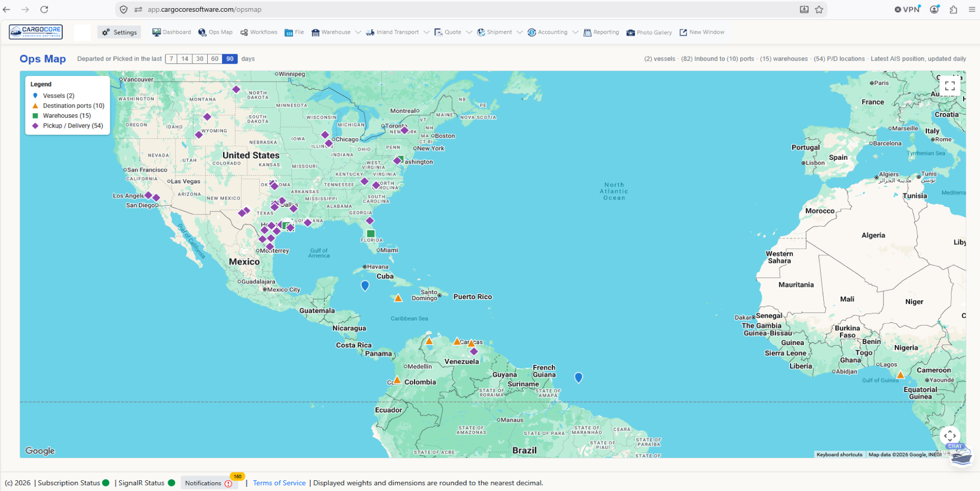The width and height of the screenshot is (980, 491).
Task: Click the destination port marker in Colombia near Ecuador
Action: pyautogui.click(x=397, y=380)
